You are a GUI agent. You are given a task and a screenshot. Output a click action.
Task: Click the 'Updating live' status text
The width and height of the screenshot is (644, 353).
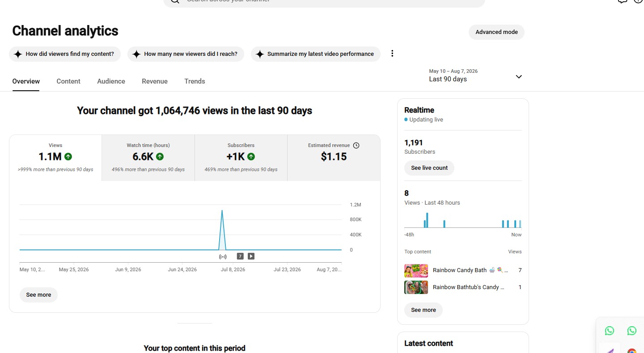pos(426,120)
